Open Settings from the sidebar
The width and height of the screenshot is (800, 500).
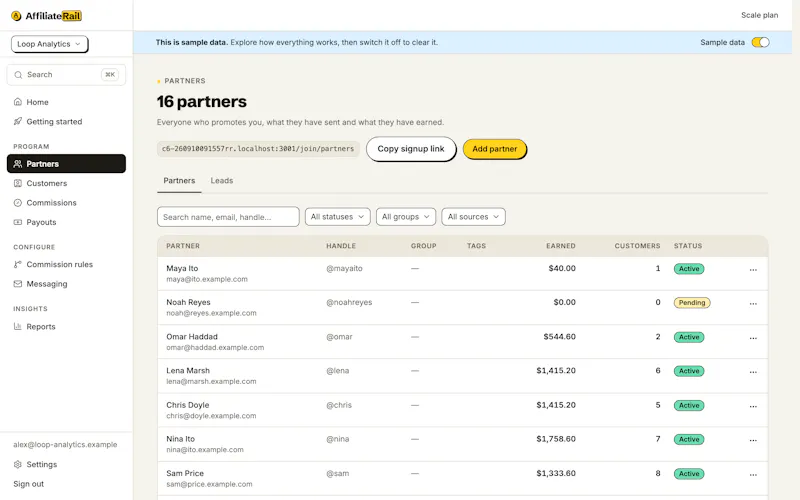point(66,464)
